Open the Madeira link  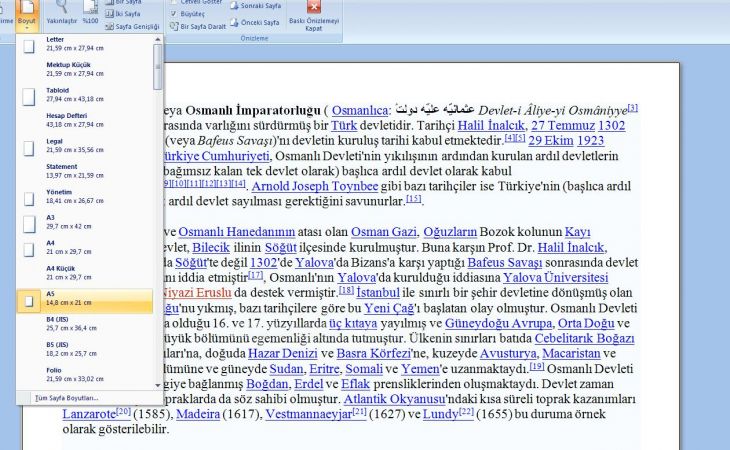click(x=198, y=414)
